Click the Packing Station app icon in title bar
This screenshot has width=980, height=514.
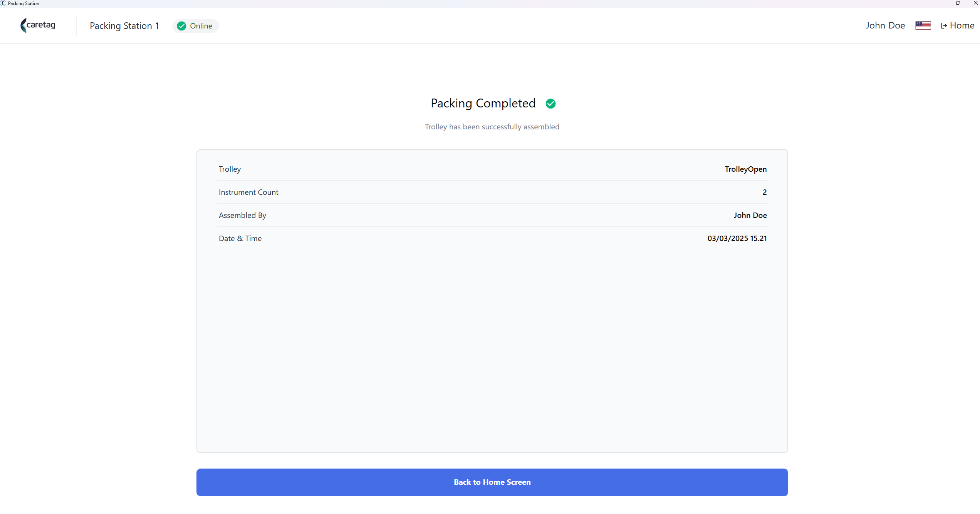3,3
